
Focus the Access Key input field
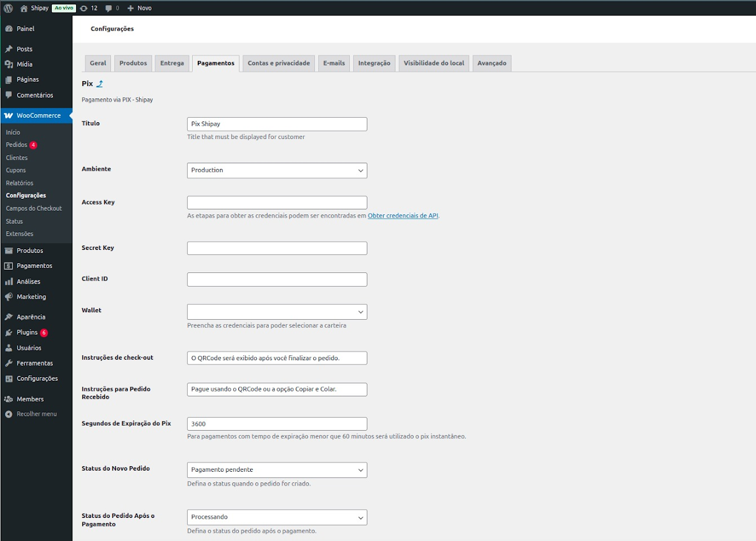(277, 203)
